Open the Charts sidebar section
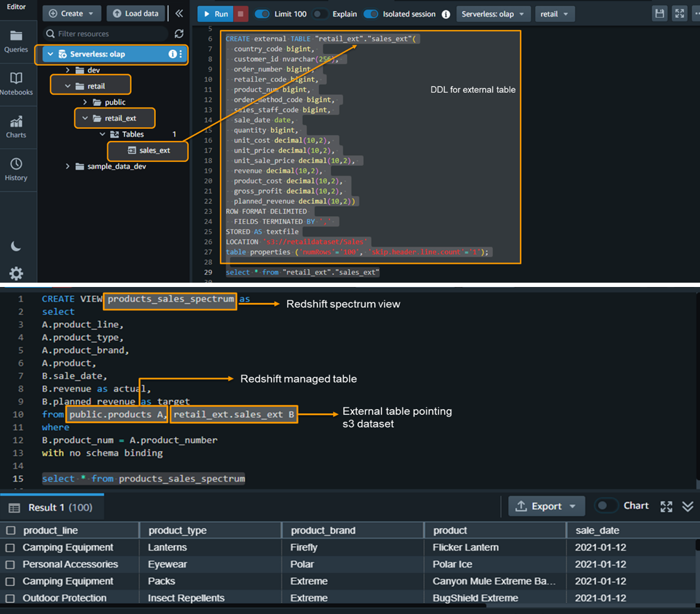Screen dimensions: 700x614 16,126
